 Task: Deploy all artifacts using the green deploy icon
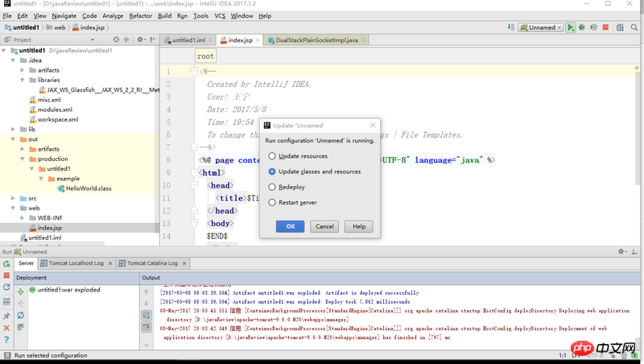[21, 292]
